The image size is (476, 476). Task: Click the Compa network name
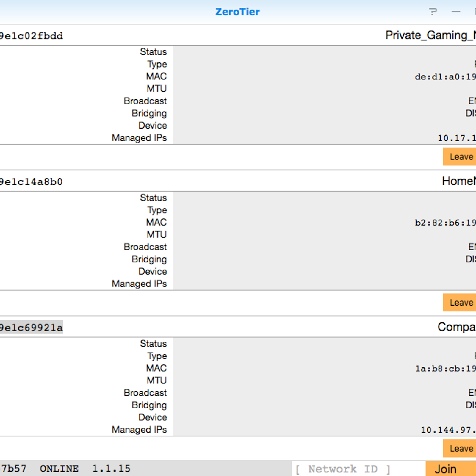[457, 327]
